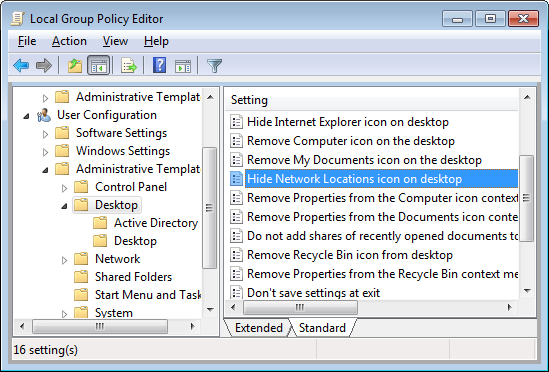The height and width of the screenshot is (372, 549).
Task: Expand the Network folder in the tree
Action: [64, 260]
